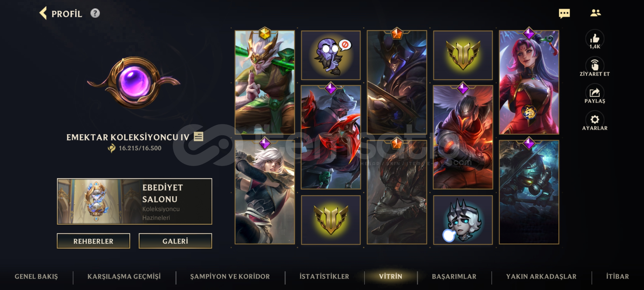This screenshot has height=290, width=644.
Task: Select the İstatistikler tab
Action: [x=324, y=277]
